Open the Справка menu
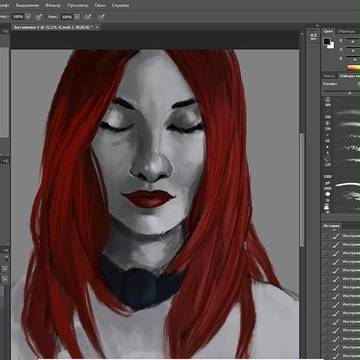Viewport: 360px width, 360px height. [121, 5]
